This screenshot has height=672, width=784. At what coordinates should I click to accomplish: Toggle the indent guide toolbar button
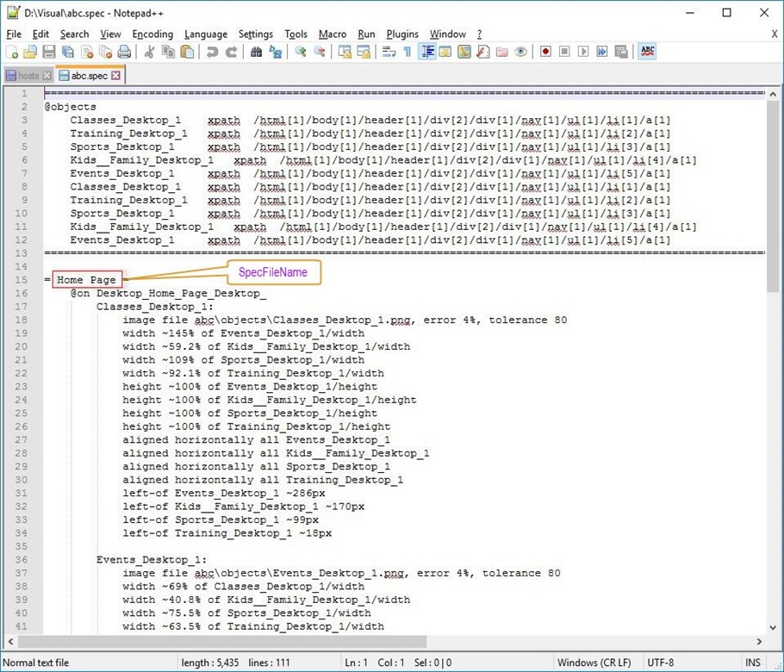tap(426, 52)
